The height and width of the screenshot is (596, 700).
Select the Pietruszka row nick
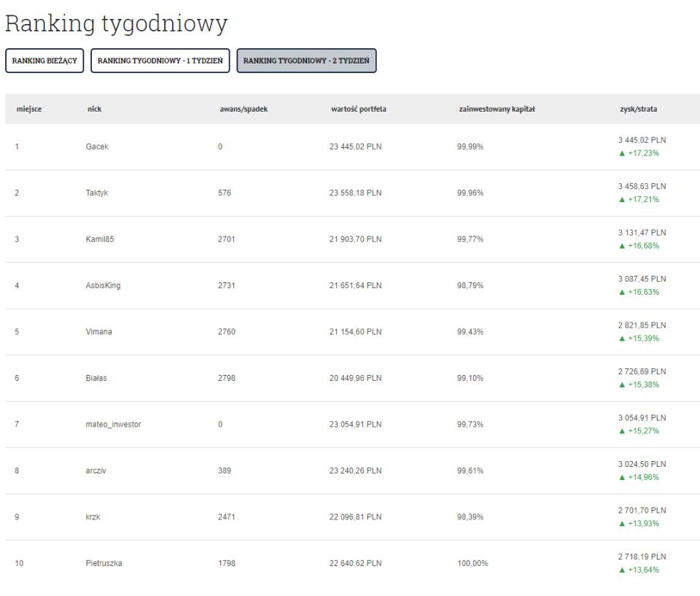pos(104,564)
